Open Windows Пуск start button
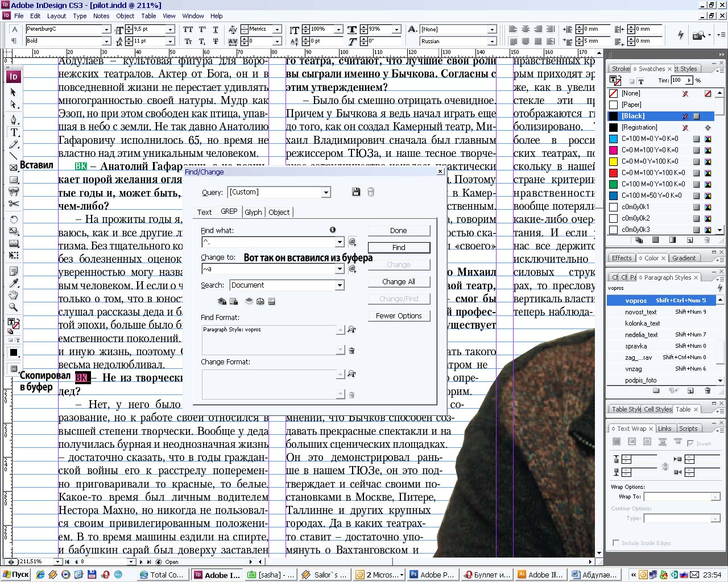The height and width of the screenshot is (582, 728). 16,575
